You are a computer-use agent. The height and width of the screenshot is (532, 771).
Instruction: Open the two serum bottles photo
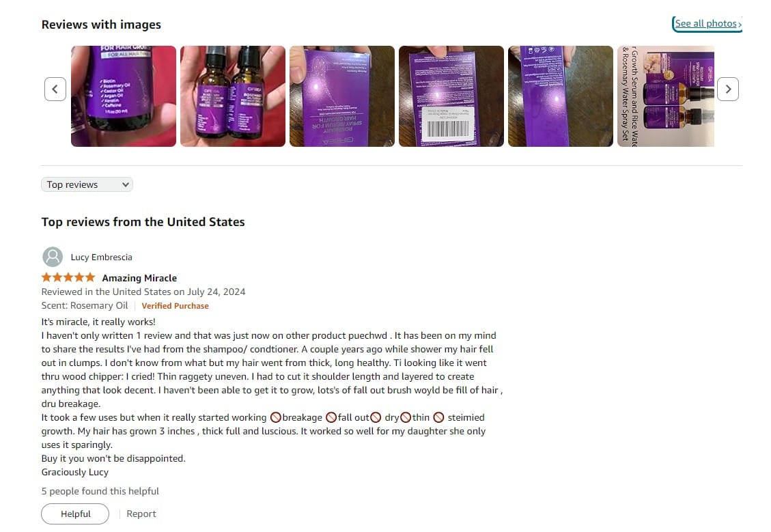[x=233, y=96]
